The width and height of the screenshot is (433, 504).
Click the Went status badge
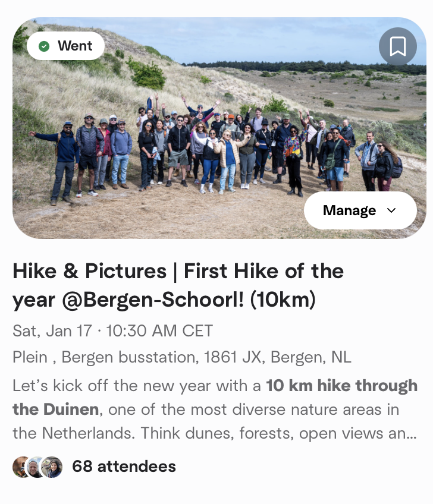65,46
